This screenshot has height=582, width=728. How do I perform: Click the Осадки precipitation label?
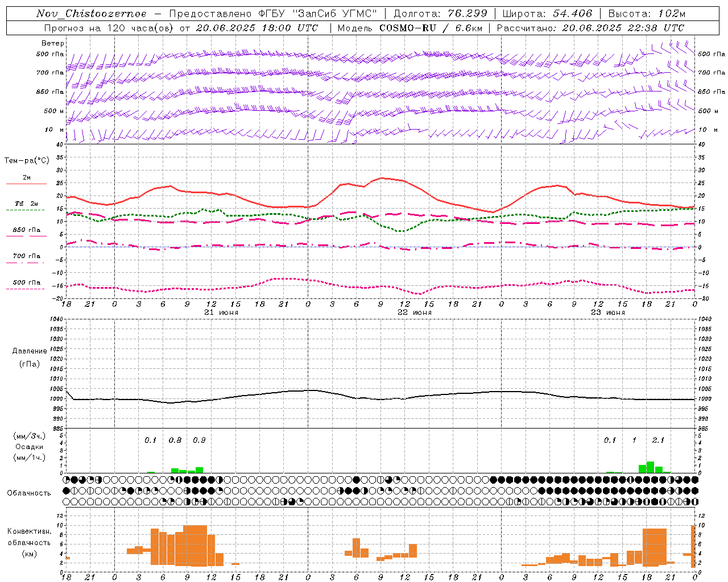29,447
